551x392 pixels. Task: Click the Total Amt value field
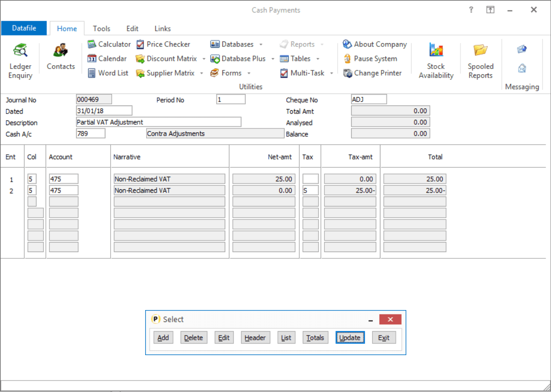[x=390, y=111]
